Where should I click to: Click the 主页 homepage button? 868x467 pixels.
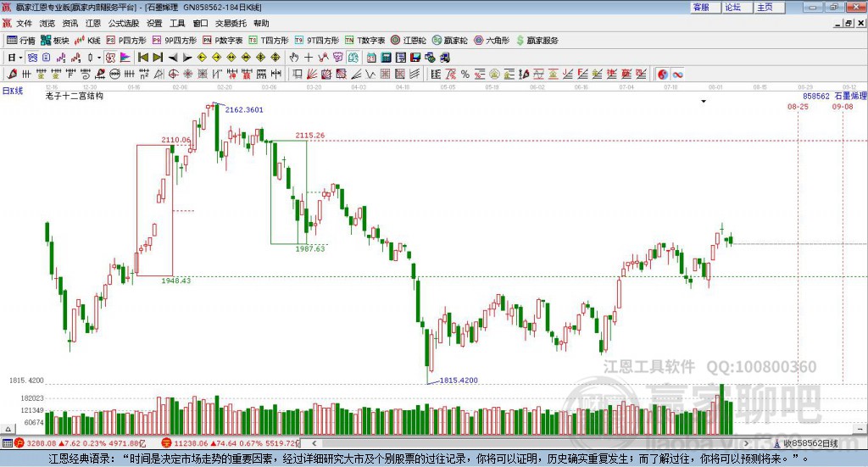(x=770, y=7)
